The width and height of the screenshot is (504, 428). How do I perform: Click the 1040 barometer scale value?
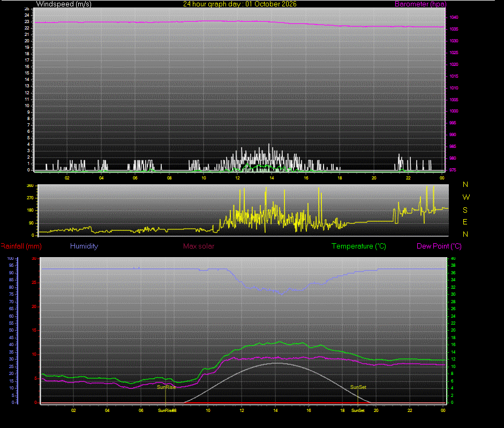click(454, 17)
